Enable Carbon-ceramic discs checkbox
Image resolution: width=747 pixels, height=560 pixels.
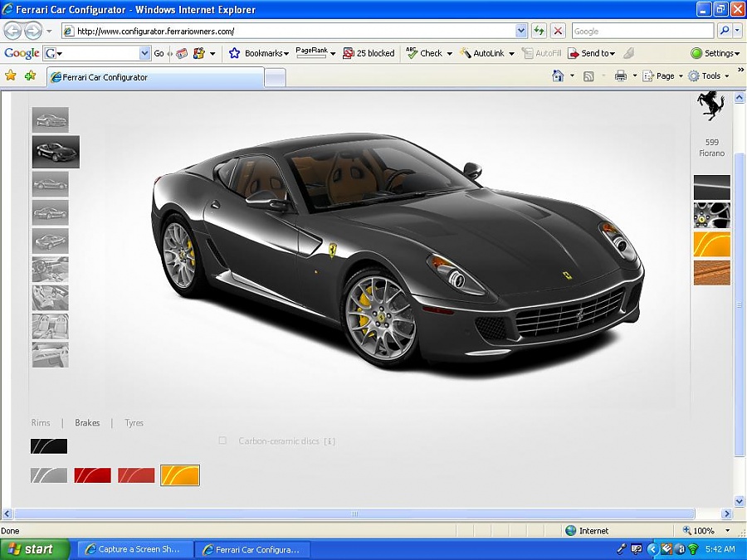coord(222,441)
